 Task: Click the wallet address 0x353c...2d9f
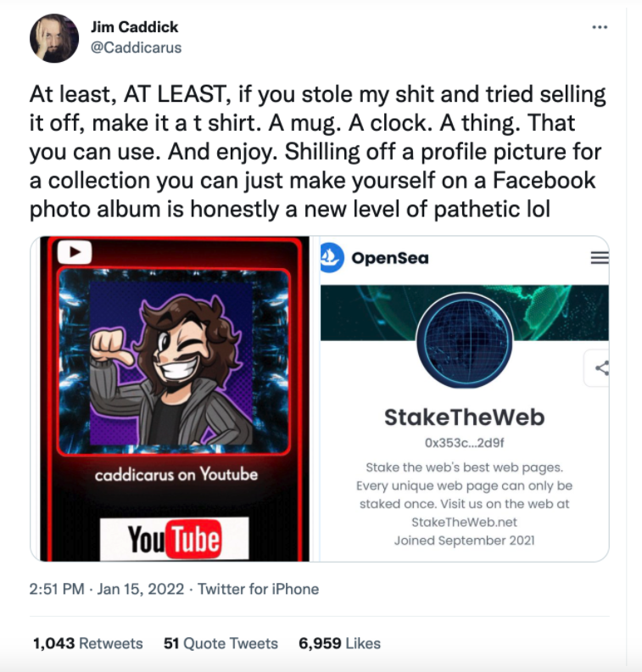pyautogui.click(x=464, y=443)
